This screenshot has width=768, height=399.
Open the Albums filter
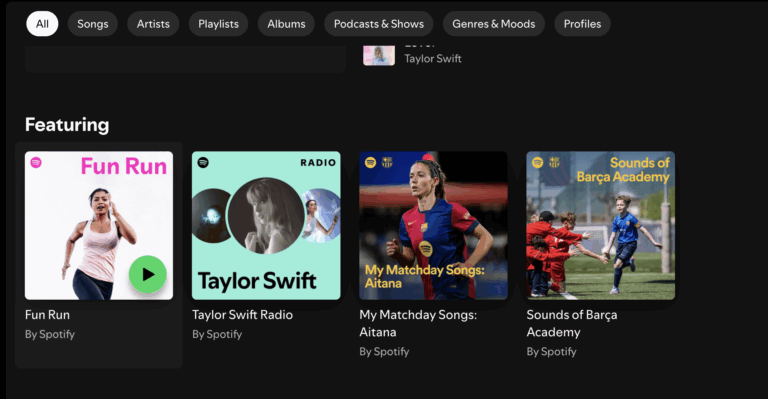point(287,24)
